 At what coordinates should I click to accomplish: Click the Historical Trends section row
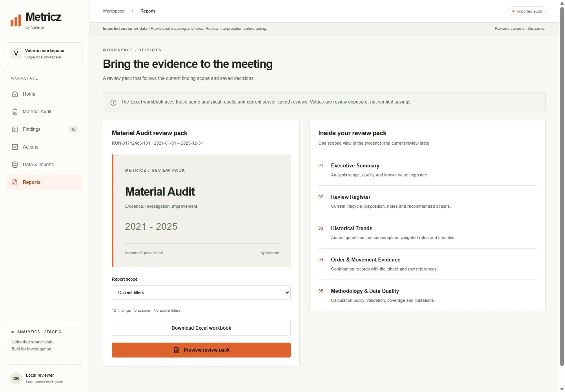coord(427,233)
